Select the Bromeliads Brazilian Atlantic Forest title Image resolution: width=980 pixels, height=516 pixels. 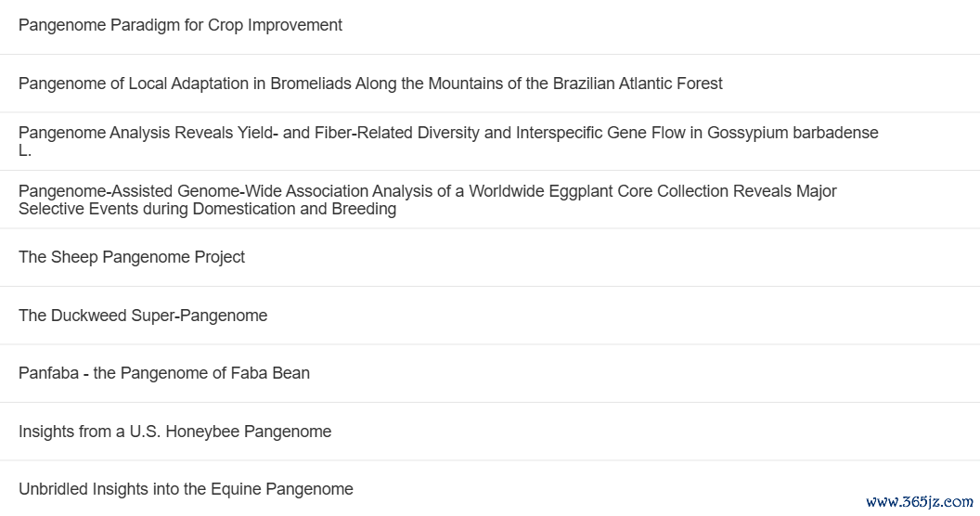pos(370,84)
